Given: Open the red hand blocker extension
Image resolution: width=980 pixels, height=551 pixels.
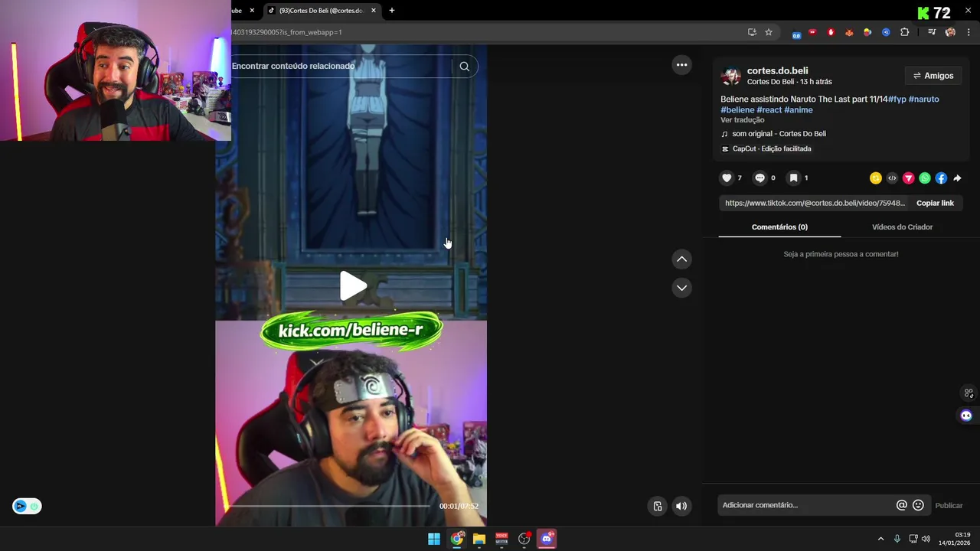Looking at the screenshot, I should 831,32.
